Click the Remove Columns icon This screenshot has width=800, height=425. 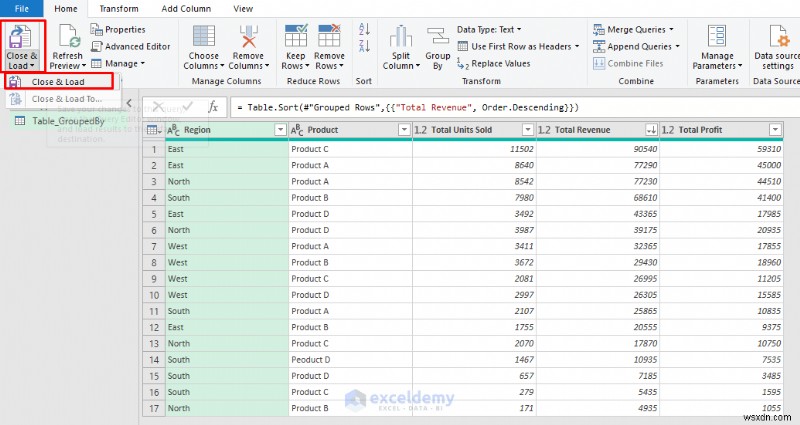248,37
